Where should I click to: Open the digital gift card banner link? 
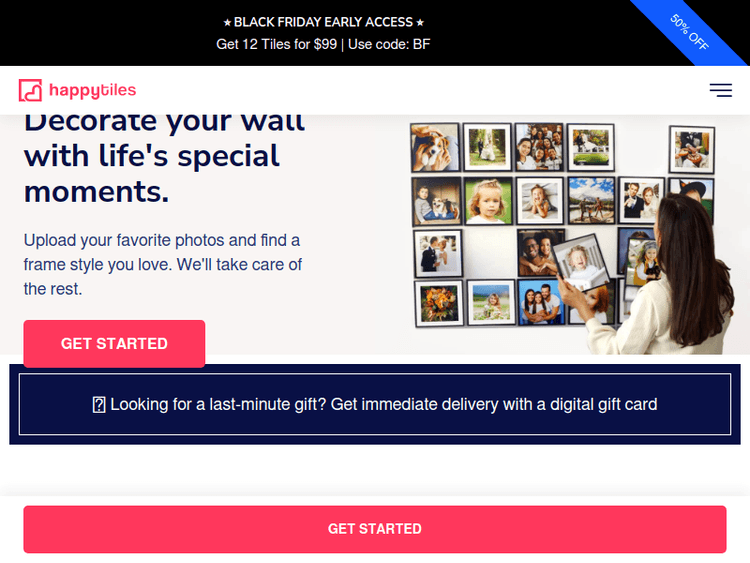pyautogui.click(x=375, y=404)
